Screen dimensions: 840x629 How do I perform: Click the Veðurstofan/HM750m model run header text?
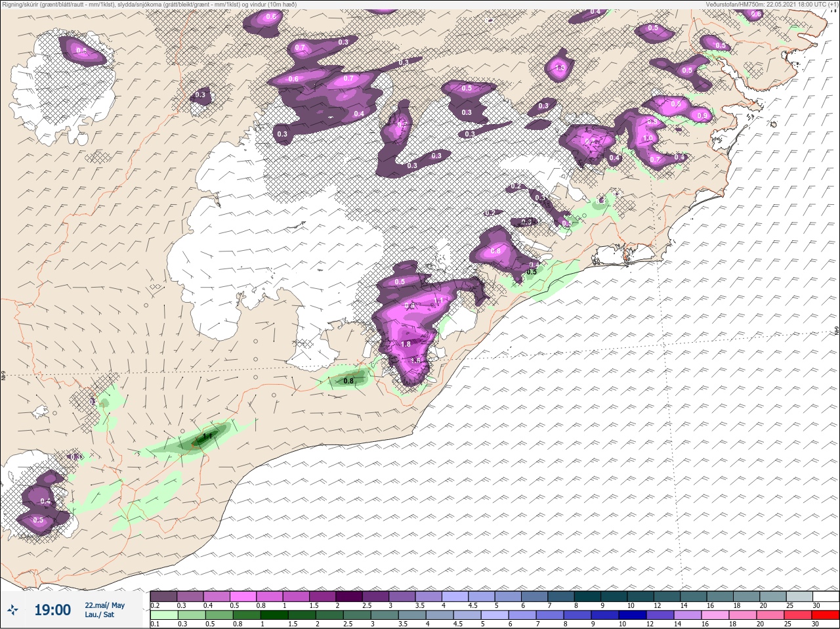(x=771, y=4)
